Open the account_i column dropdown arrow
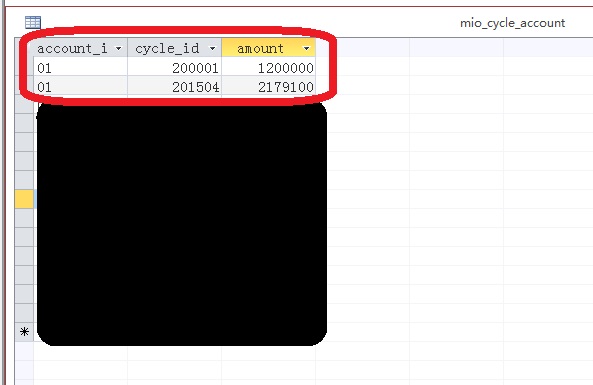This screenshot has height=385, width=593. (118, 48)
